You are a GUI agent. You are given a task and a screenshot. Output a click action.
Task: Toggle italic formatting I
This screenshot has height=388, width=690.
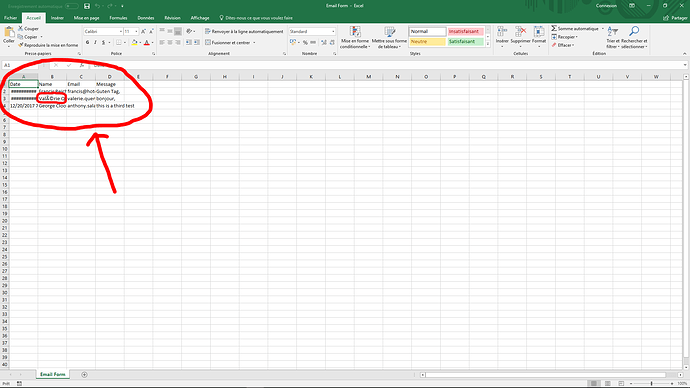point(95,43)
